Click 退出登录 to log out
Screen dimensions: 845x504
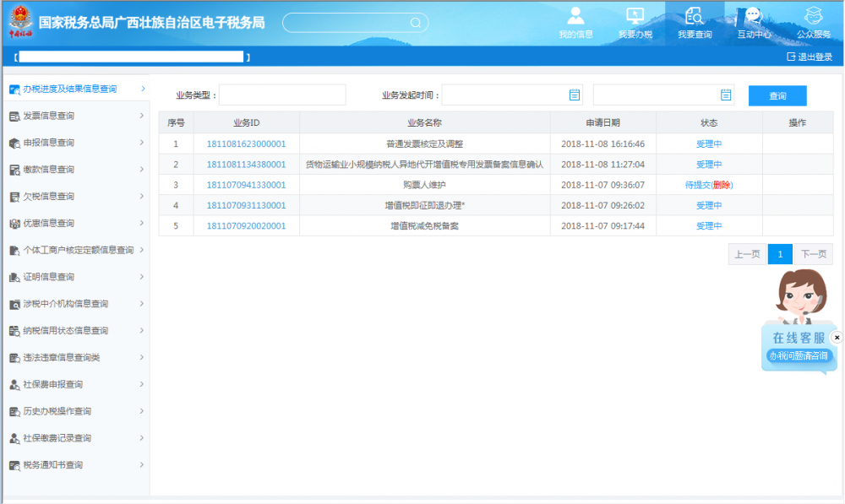(810, 57)
